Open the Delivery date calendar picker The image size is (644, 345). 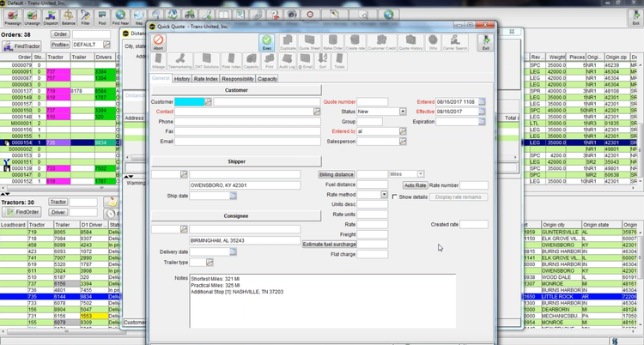pyautogui.click(x=233, y=251)
